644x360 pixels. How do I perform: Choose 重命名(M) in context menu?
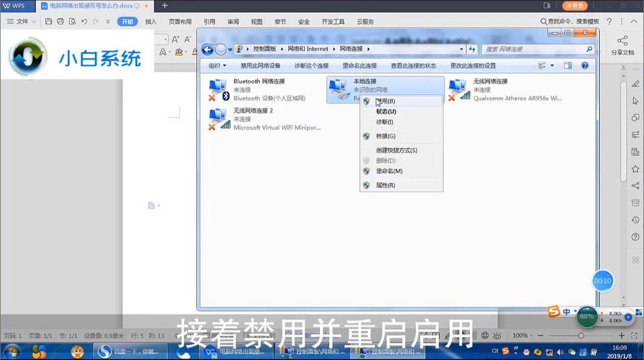click(401, 171)
